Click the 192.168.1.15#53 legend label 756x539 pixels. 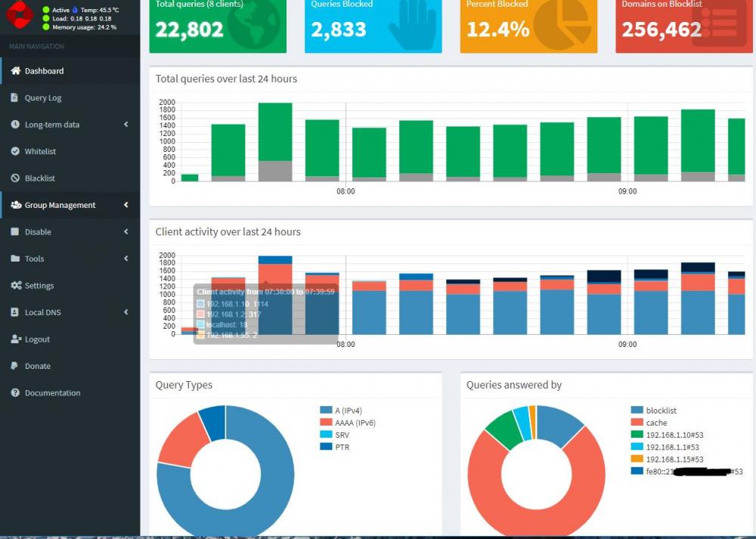click(x=674, y=459)
